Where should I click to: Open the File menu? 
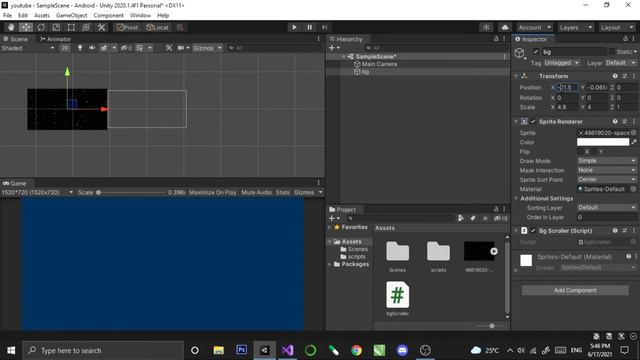[x=7, y=16]
